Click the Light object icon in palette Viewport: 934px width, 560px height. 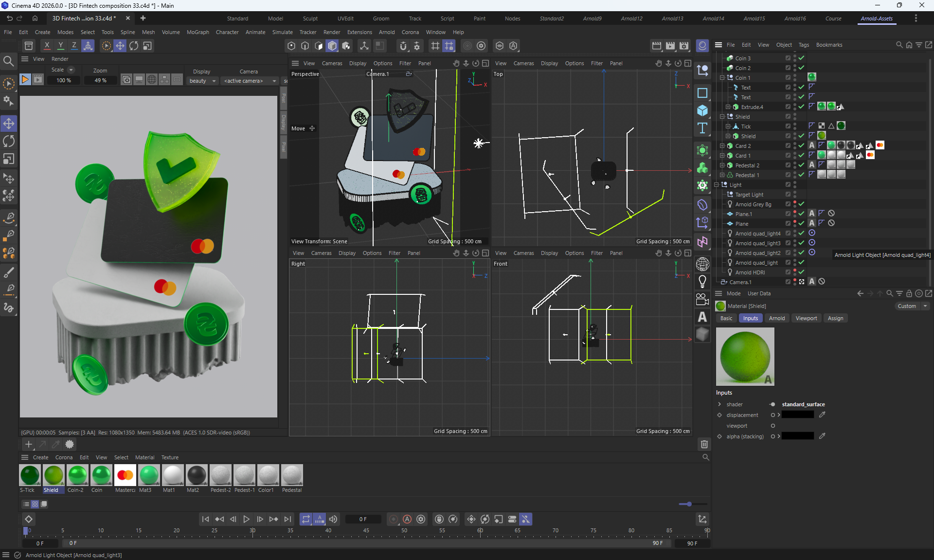pos(702,281)
